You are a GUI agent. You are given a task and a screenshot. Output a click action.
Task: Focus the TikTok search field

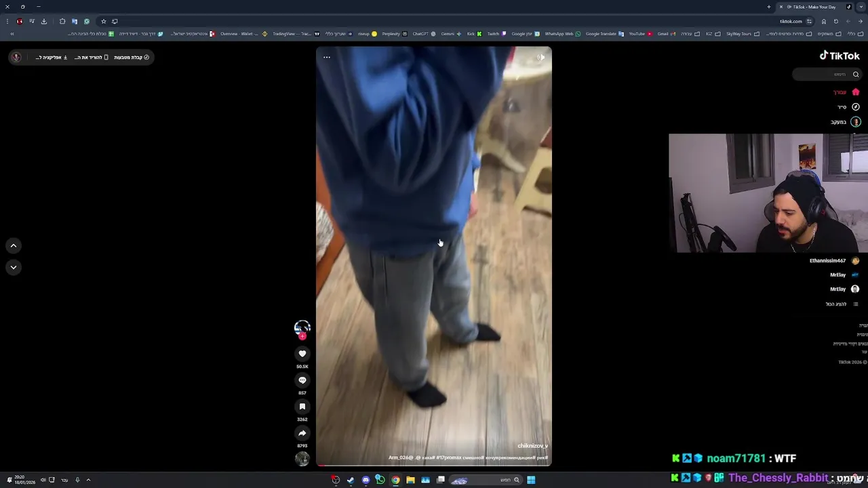[x=827, y=75]
